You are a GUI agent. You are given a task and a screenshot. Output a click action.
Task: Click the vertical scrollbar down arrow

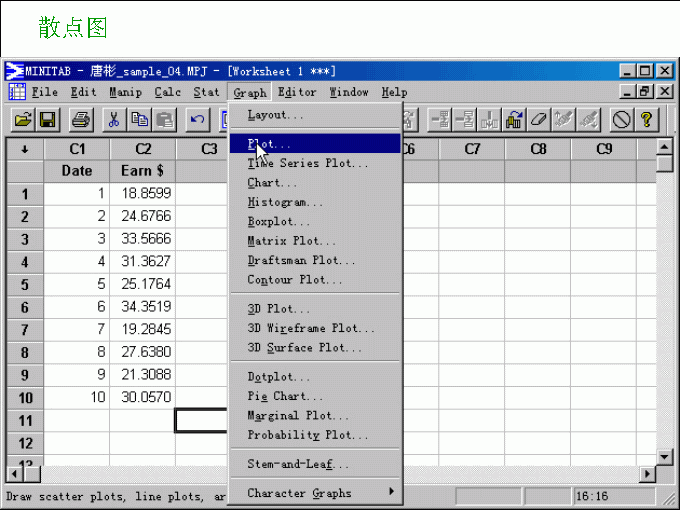(664, 455)
